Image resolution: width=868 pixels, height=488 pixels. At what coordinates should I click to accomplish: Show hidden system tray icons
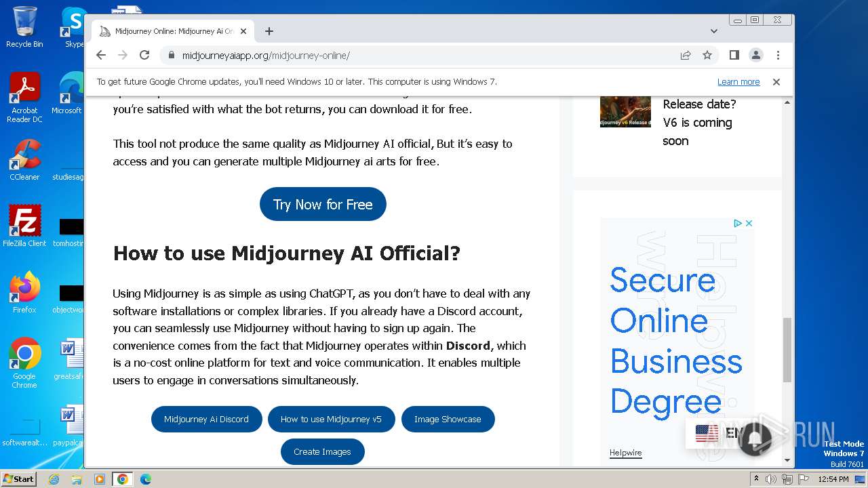pyautogui.click(x=755, y=479)
